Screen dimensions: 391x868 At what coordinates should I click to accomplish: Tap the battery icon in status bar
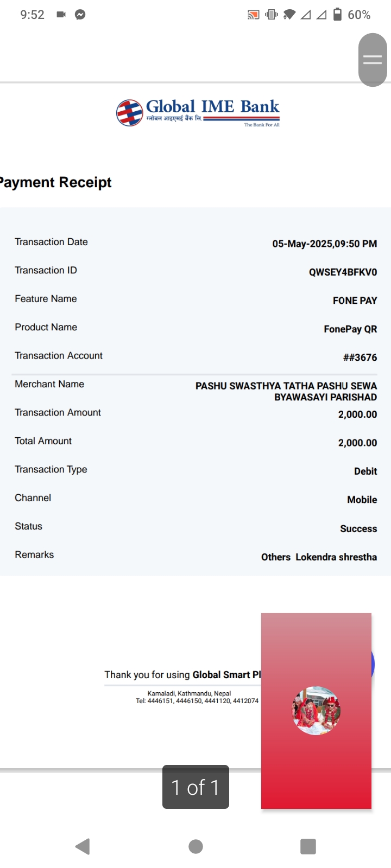[337, 14]
